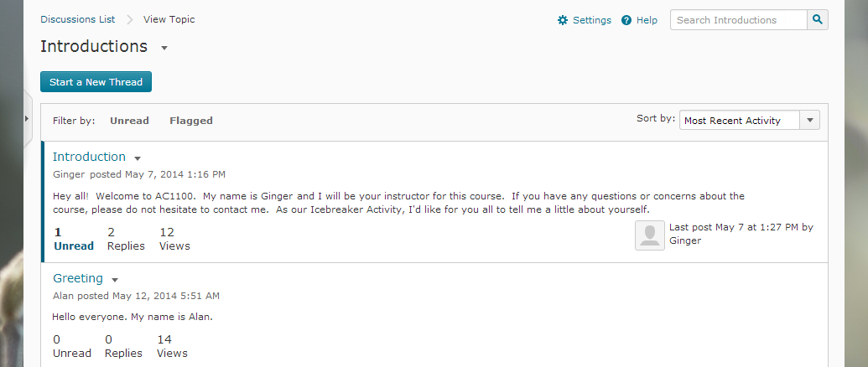Click the Help text link
This screenshot has height=367, width=868.
tap(647, 20)
